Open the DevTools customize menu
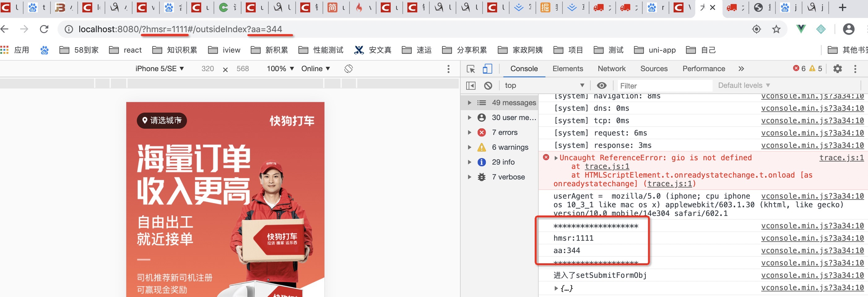Image resolution: width=868 pixels, height=297 pixels. (x=855, y=69)
